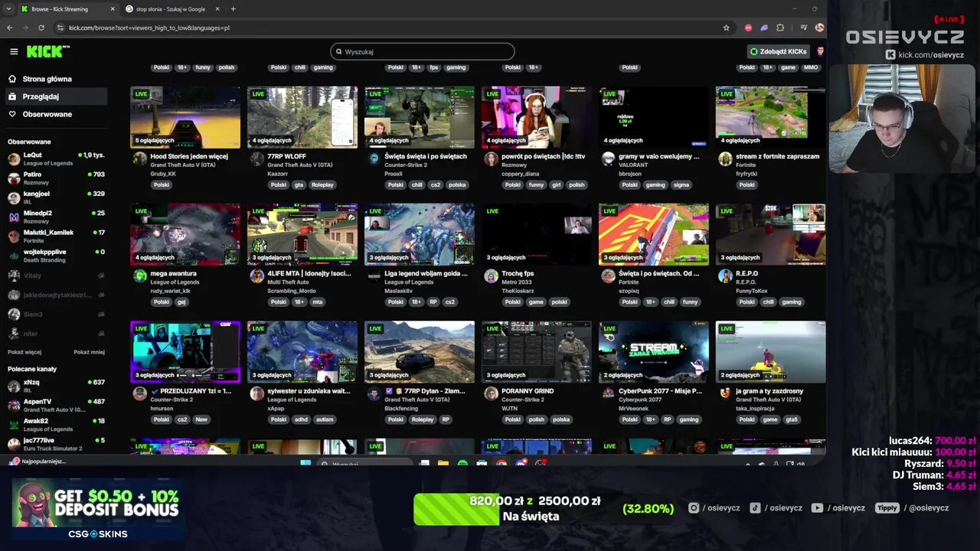Screen dimensions: 980x551
Task: Click the Zdobądź KICKs button
Action: (x=778, y=51)
